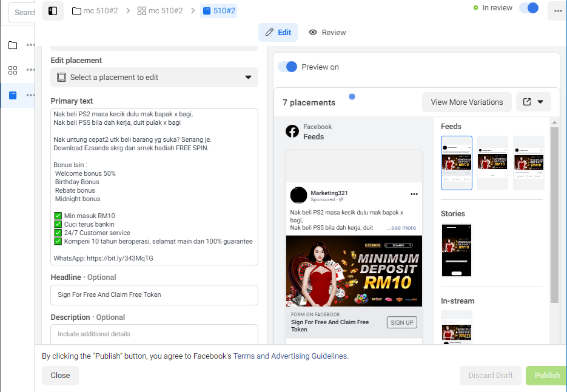
Task: Open the dropdown arrow beside the share preview icon
Action: 540,102
